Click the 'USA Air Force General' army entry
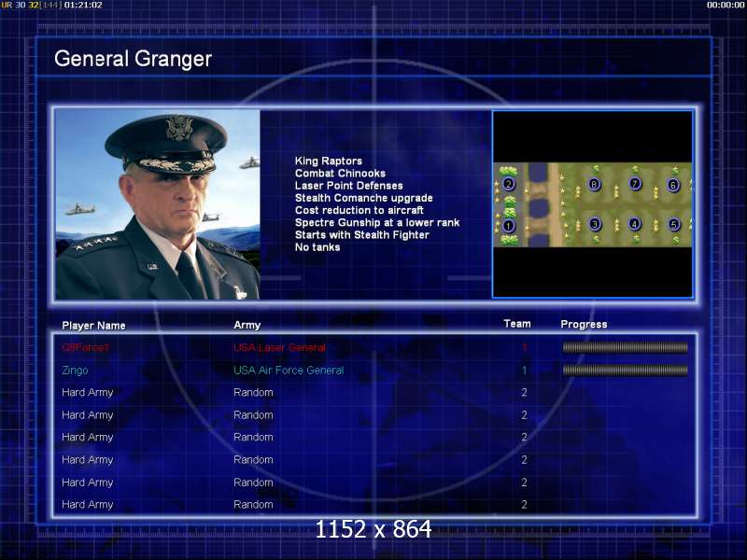 [289, 371]
